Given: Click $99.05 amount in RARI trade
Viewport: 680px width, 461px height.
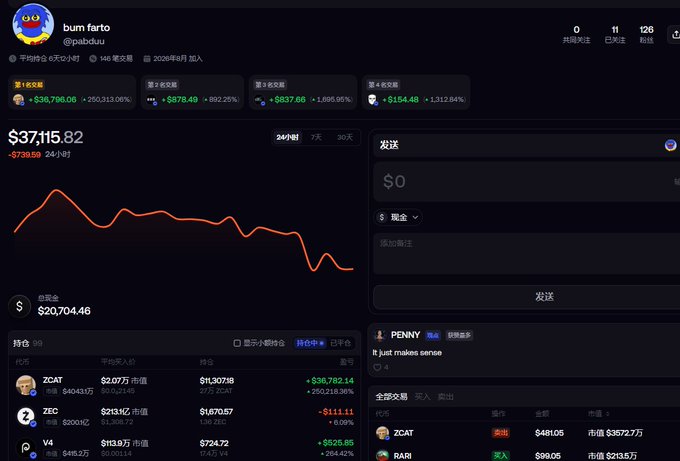Looking at the screenshot, I should pyautogui.click(x=548, y=456).
